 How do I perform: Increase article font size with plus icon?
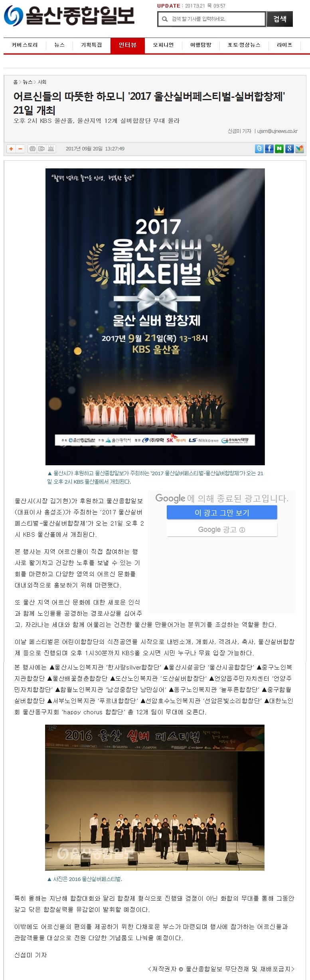click(x=11, y=149)
